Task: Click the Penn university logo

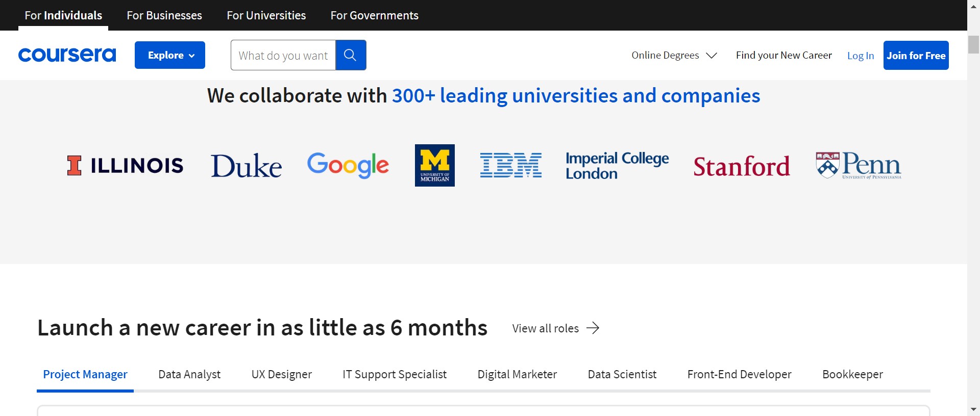Action: click(x=858, y=165)
